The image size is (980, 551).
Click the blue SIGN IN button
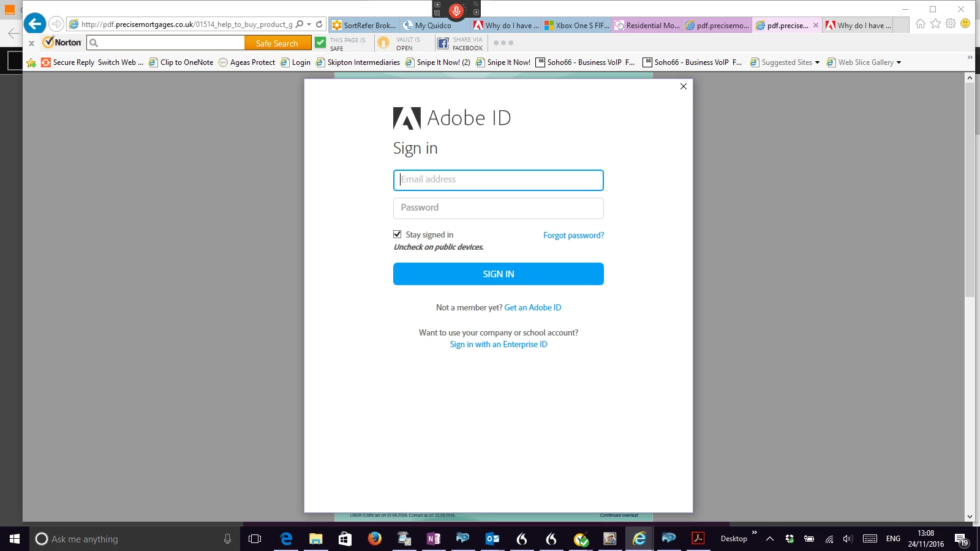499,274
